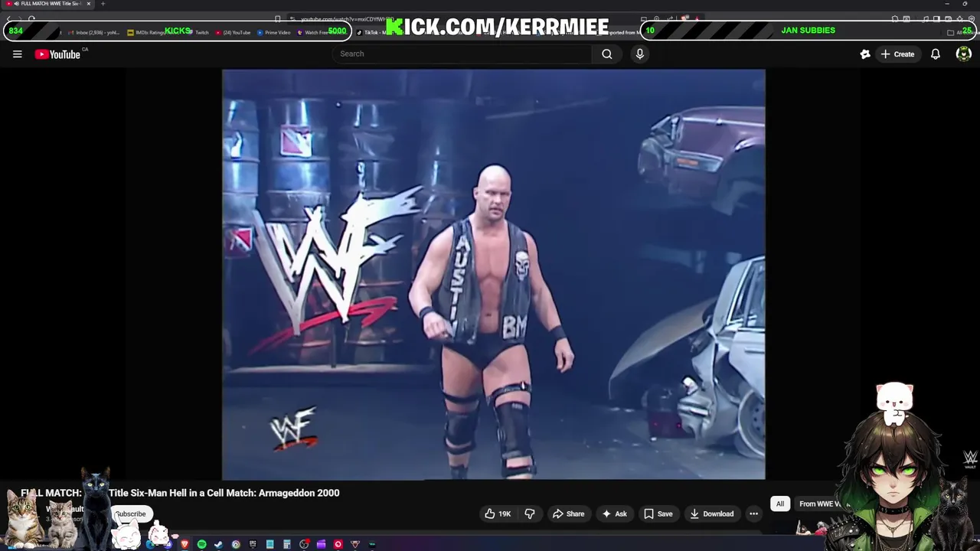Open the Inbox bookmark
The image size is (980, 551).
point(94,32)
